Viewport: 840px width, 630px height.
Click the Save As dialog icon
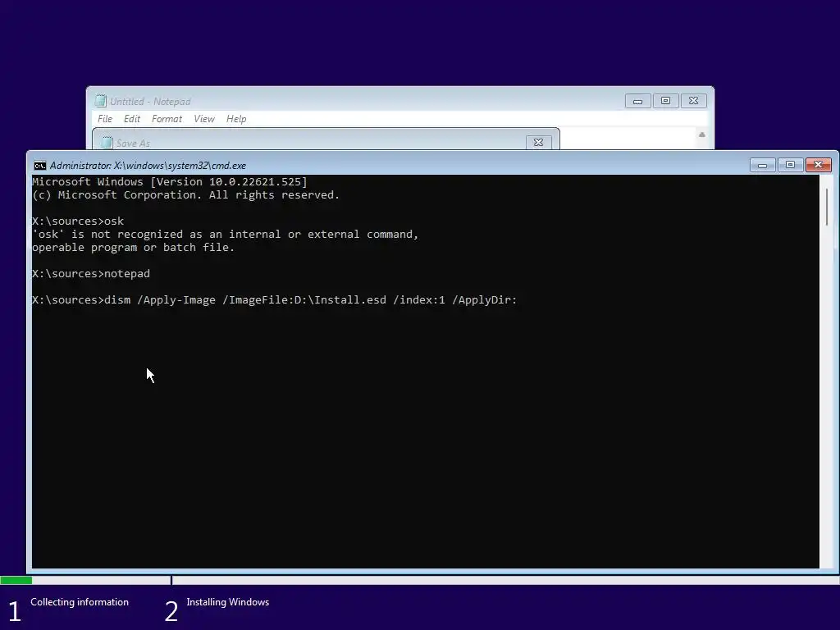pos(107,143)
